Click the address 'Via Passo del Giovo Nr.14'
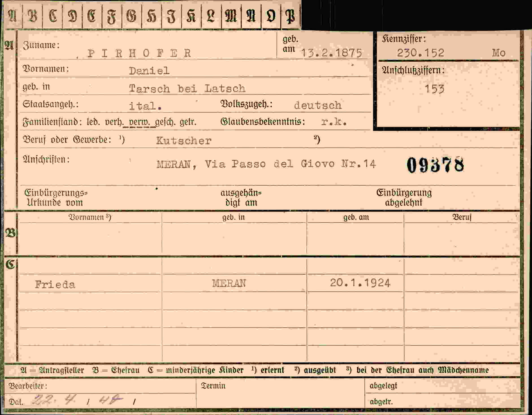The width and height of the screenshot is (532, 415). click(x=290, y=164)
